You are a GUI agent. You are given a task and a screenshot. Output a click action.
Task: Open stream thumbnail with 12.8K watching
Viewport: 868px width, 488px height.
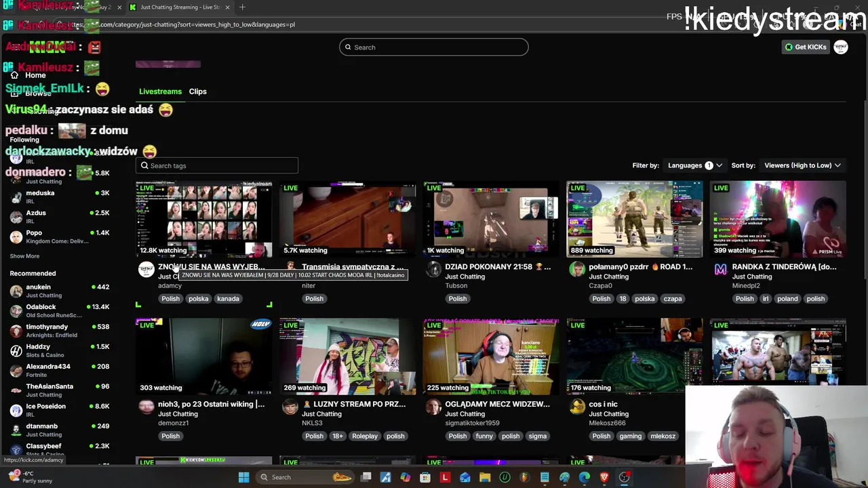[204, 219]
